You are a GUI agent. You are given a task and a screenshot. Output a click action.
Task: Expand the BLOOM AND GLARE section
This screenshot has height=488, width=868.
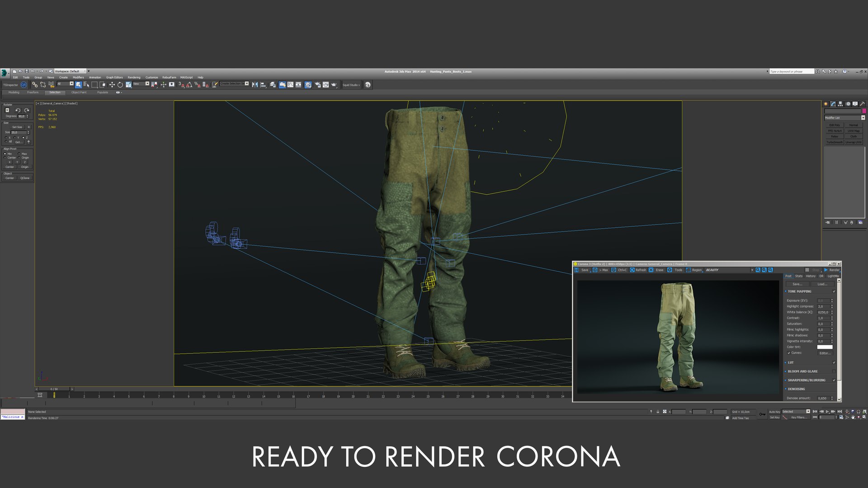click(786, 371)
